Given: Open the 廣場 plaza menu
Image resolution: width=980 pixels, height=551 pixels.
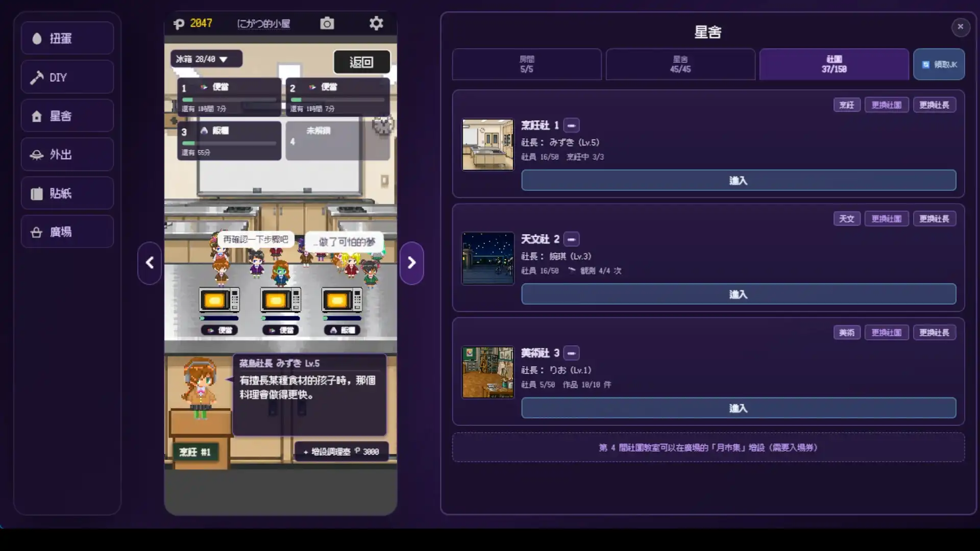Looking at the screenshot, I should [x=67, y=232].
